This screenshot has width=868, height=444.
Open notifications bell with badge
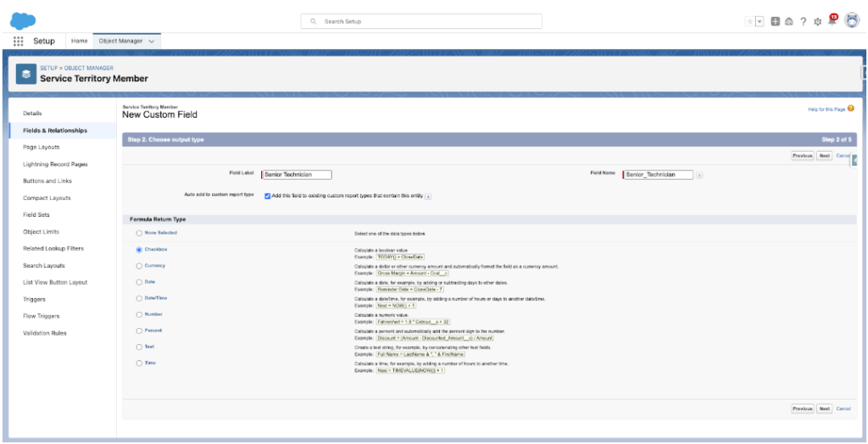(x=832, y=21)
